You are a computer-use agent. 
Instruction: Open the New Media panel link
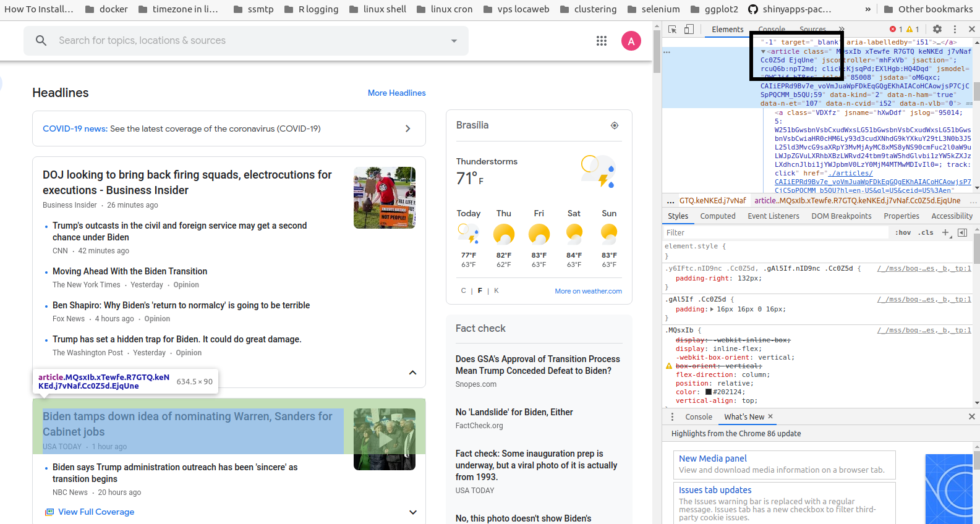(713, 458)
